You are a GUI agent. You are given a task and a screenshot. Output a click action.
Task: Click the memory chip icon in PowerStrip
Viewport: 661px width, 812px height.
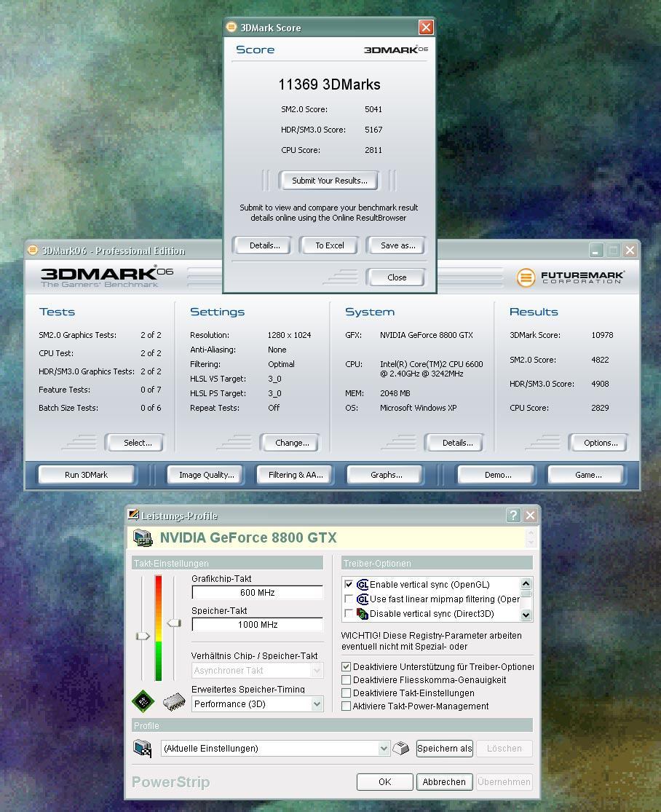pos(174,702)
